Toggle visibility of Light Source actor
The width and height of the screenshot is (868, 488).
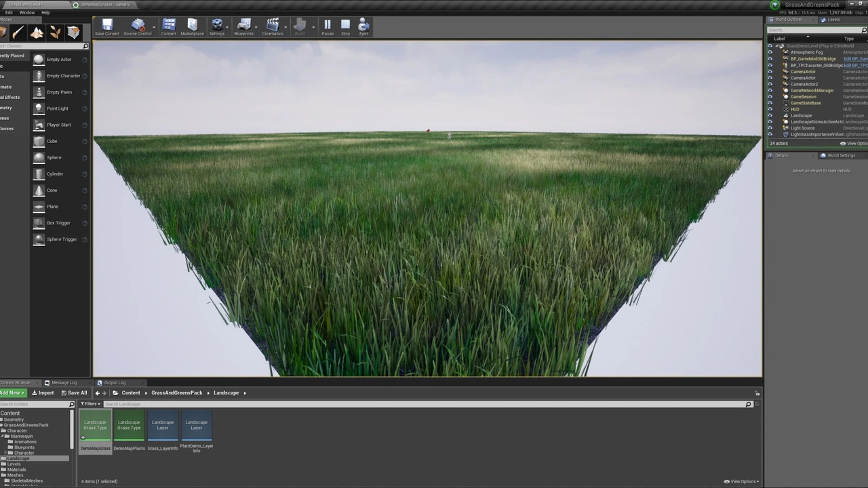click(770, 128)
